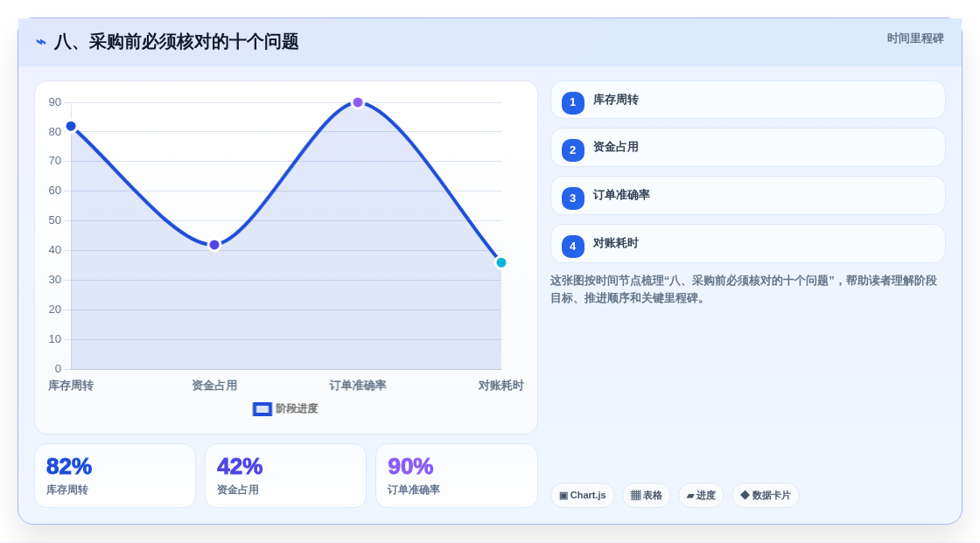The width and height of the screenshot is (980, 543).
Task: Click the numbered badge 1 for 库存周转
Action: click(572, 102)
